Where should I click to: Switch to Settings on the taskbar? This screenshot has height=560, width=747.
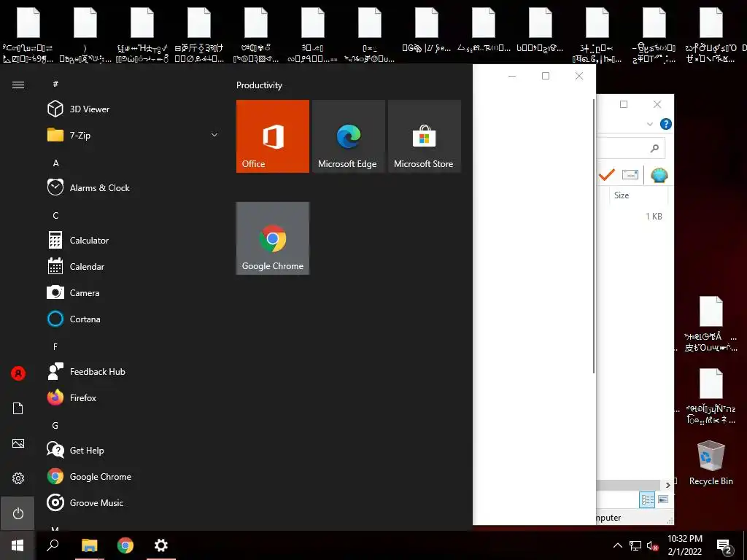click(161, 545)
